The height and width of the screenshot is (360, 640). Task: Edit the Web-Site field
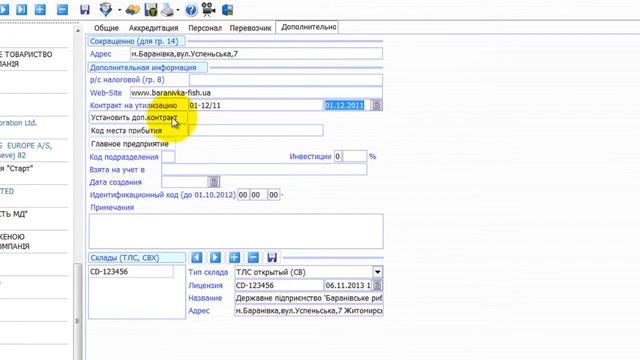[256, 93]
